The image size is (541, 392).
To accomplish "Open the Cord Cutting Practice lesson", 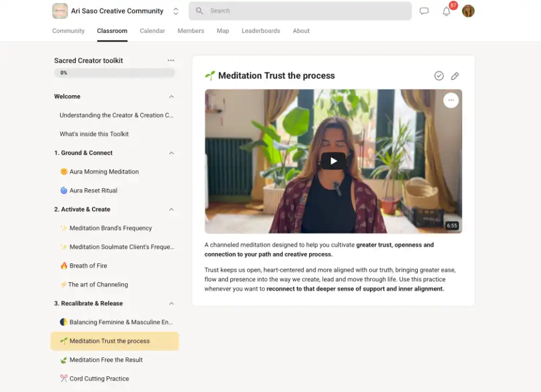I will 115,378.
